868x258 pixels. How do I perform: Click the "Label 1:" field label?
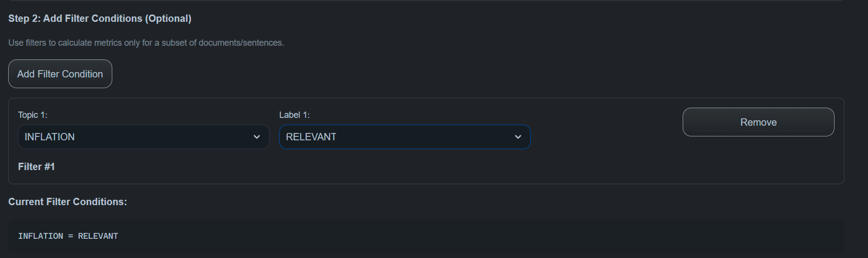coord(294,115)
